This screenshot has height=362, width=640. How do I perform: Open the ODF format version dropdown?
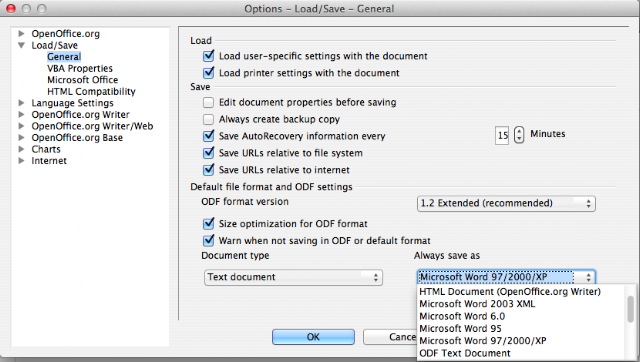506,203
